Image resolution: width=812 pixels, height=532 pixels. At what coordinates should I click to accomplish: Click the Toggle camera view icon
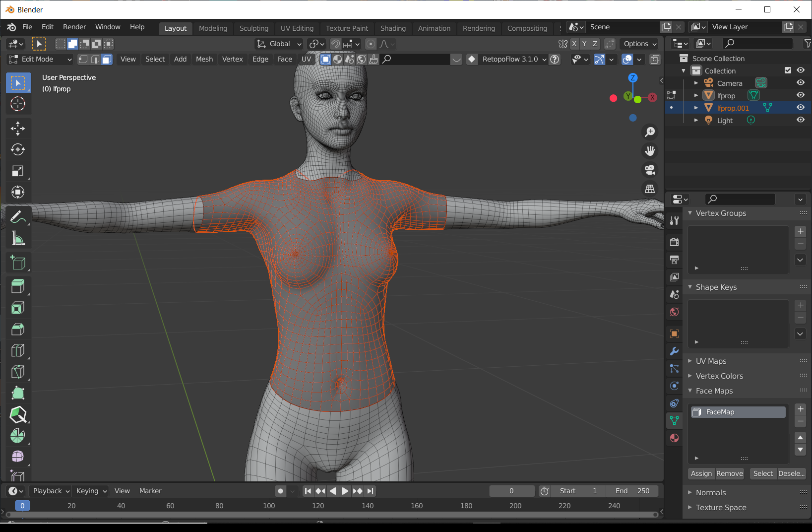(650, 170)
